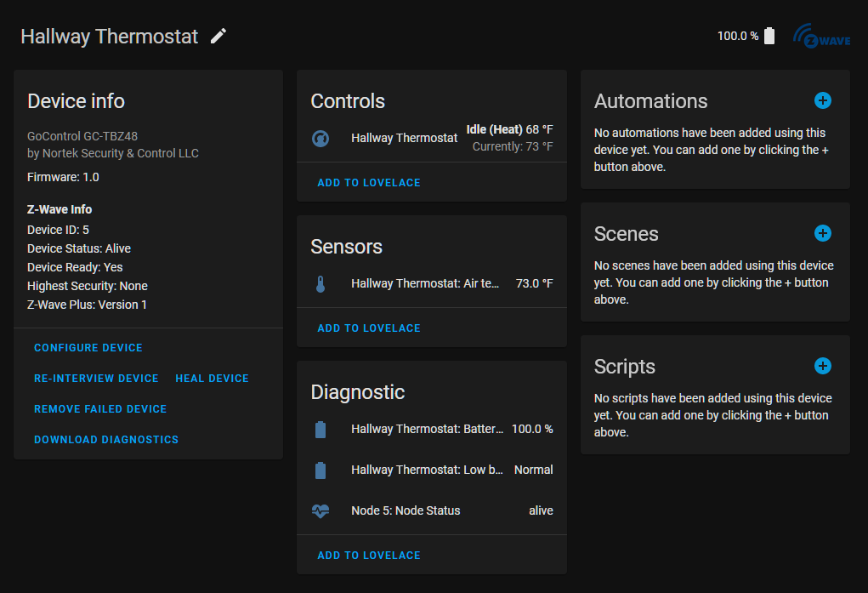Click the Z-Wave logo icon
Image resolution: width=868 pixels, height=593 pixels.
pos(821,36)
